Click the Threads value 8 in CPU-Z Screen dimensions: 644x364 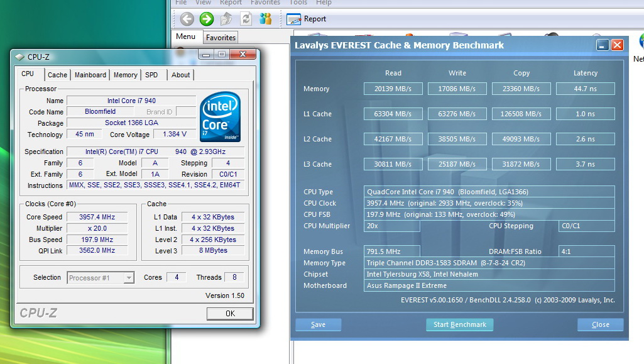click(x=234, y=277)
